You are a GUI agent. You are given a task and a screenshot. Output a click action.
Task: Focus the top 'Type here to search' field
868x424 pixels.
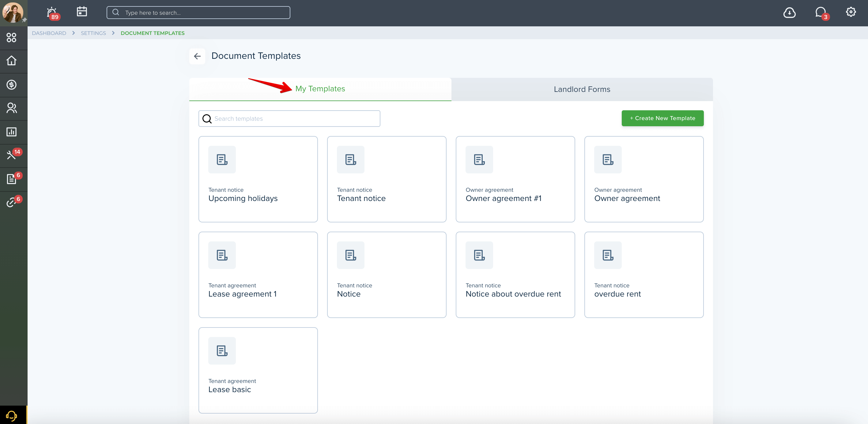(198, 13)
